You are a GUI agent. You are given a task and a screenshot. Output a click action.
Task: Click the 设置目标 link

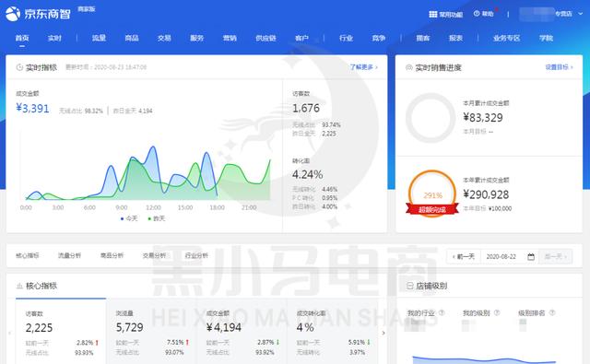559,67
